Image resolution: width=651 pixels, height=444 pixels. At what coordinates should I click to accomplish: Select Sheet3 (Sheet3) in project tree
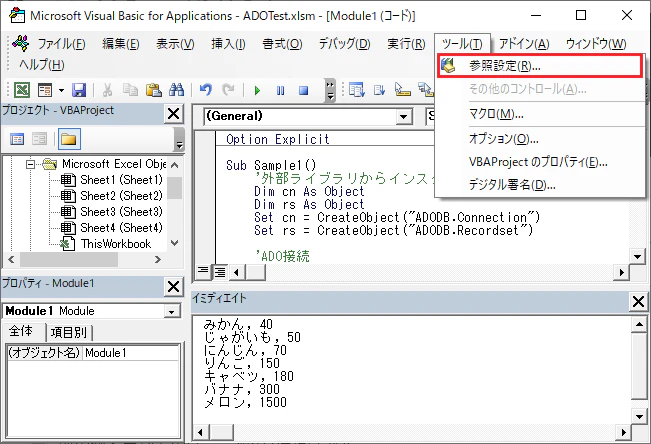pos(121,212)
